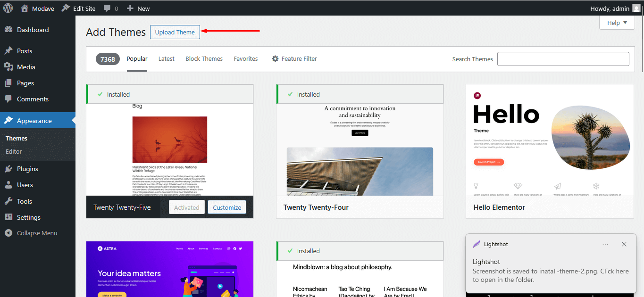This screenshot has height=297, width=644.
Task: Go to Posts in the sidebar
Action: 38,51
